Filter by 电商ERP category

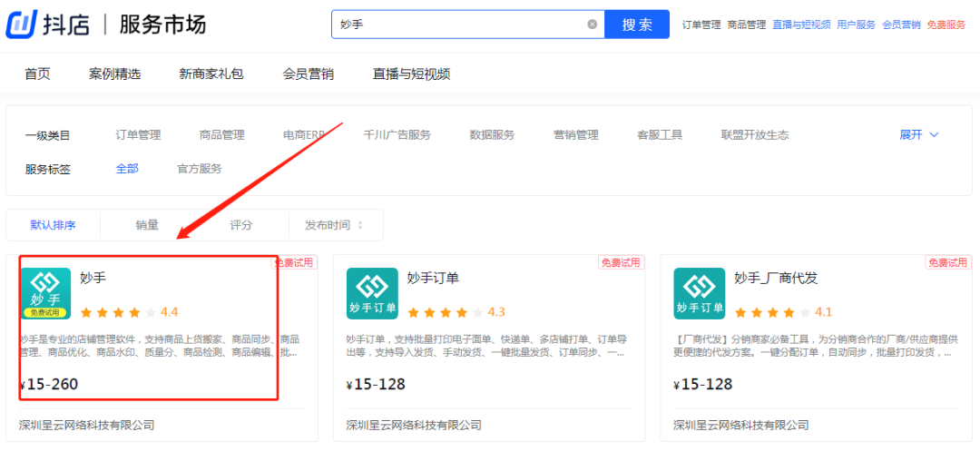[x=304, y=135]
